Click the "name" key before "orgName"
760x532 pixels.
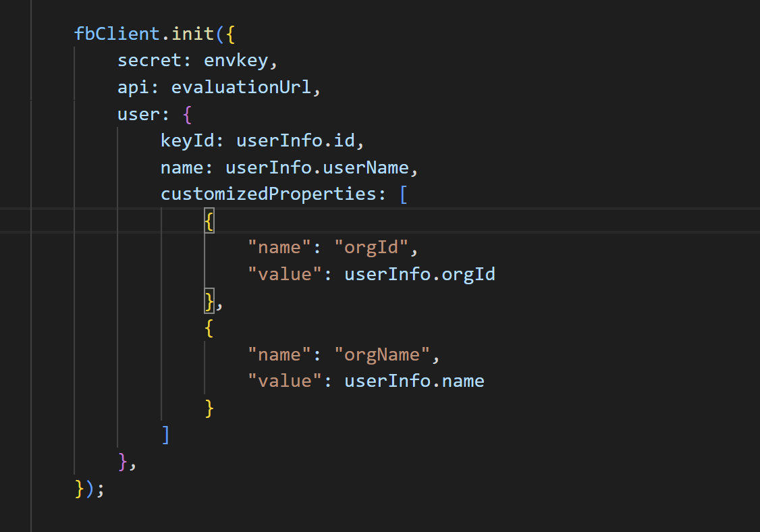point(279,355)
